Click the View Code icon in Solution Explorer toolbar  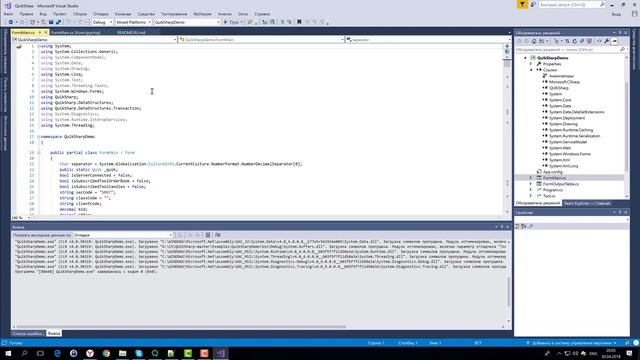(599, 41)
